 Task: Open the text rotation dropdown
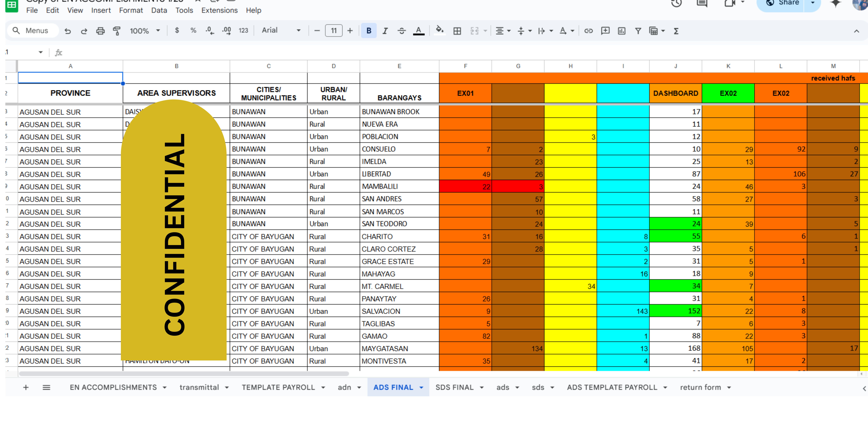pyautogui.click(x=566, y=31)
